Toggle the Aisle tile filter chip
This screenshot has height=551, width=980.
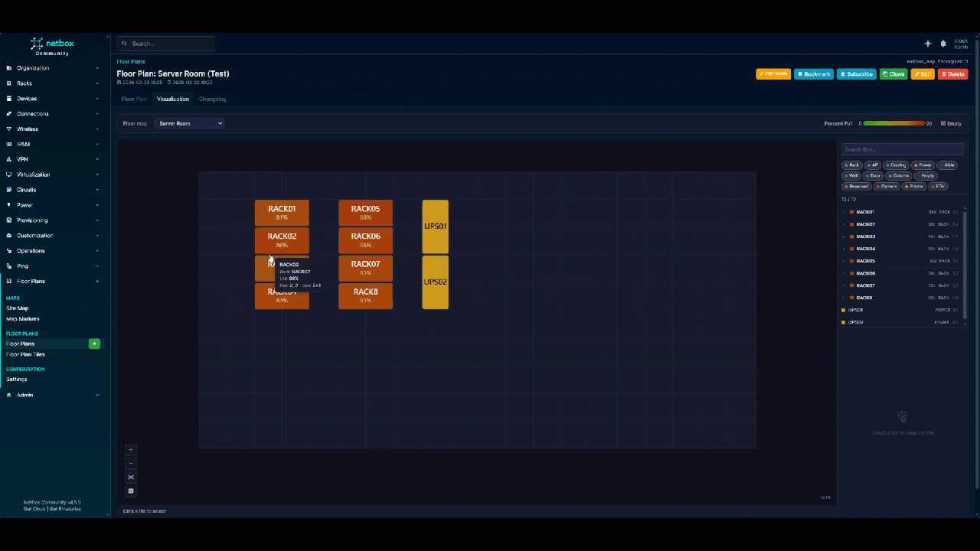pos(948,165)
